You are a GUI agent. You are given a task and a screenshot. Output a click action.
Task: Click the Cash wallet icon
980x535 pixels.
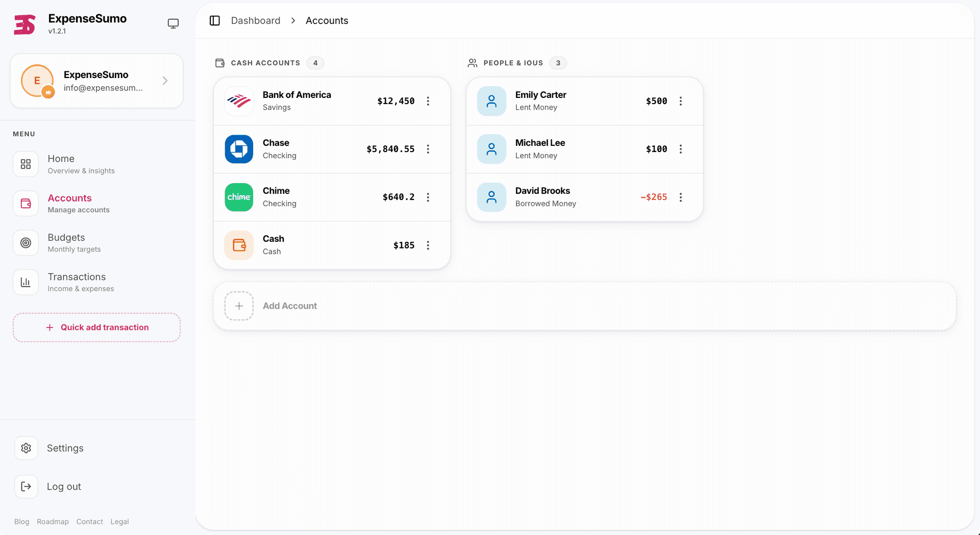[239, 245]
